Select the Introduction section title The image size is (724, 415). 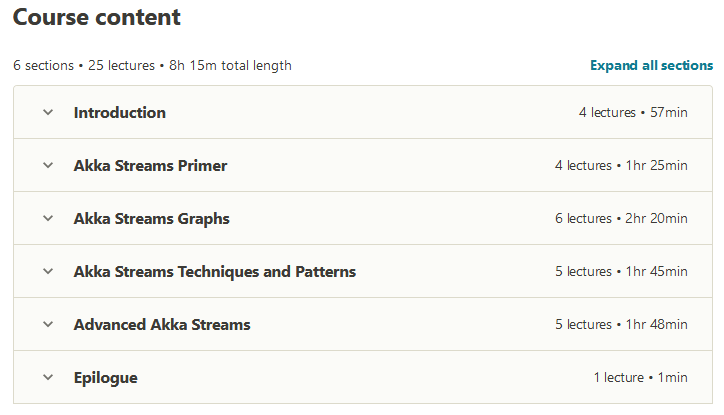[x=119, y=112]
